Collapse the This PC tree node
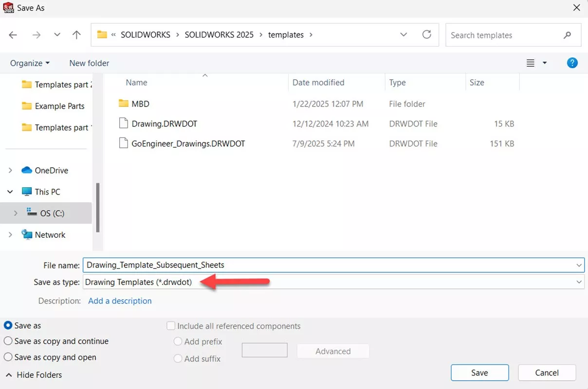The image size is (588, 389). (x=11, y=192)
